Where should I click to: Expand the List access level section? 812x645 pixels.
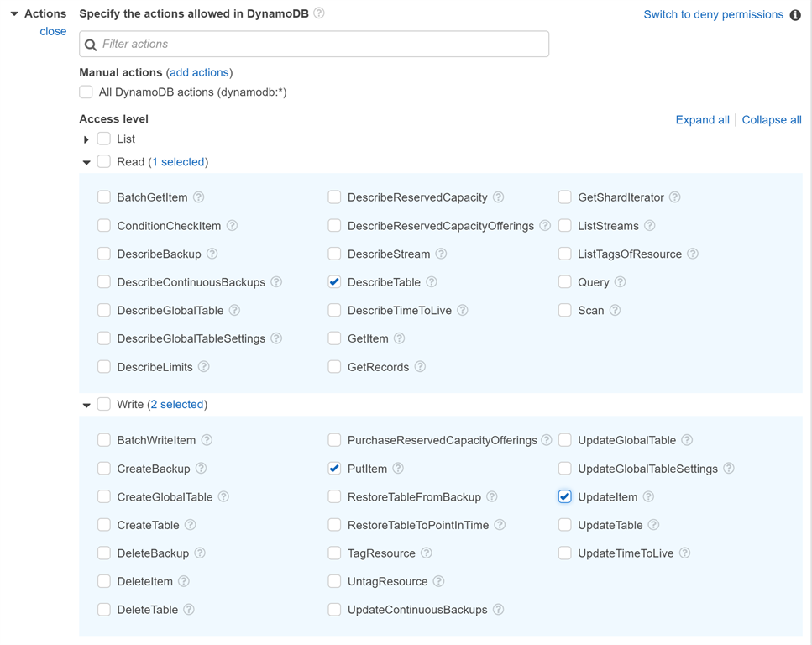point(86,139)
